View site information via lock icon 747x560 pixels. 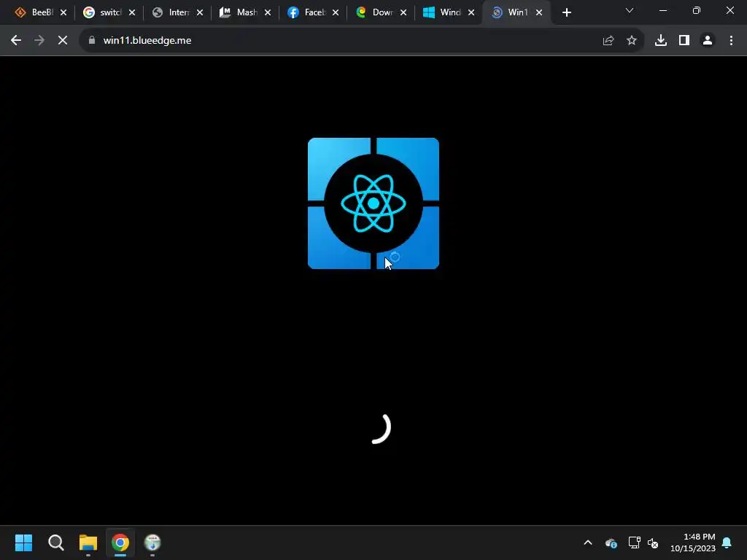coord(92,41)
